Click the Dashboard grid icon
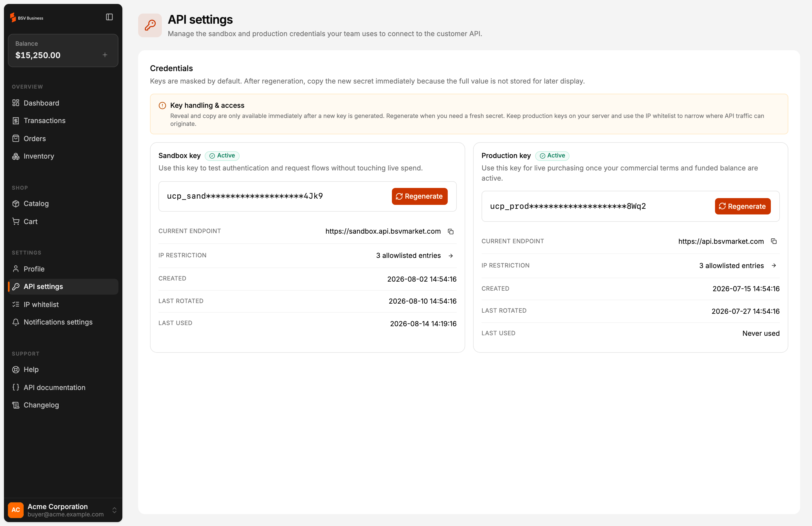Image resolution: width=812 pixels, height=526 pixels. (x=16, y=103)
